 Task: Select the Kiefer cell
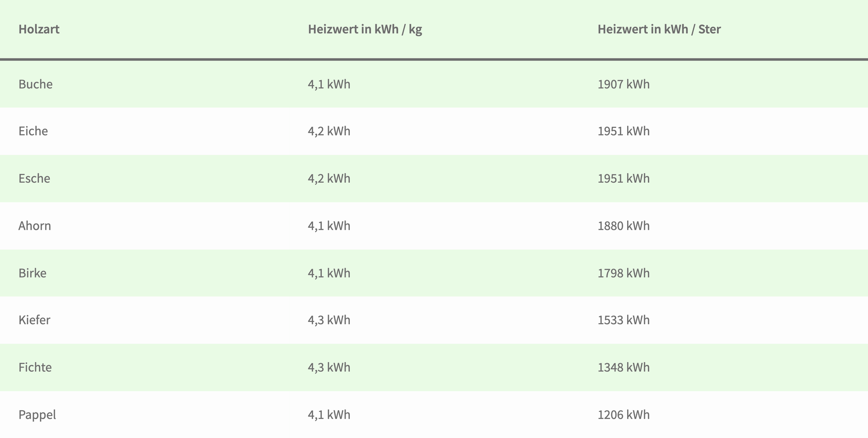[34, 320]
